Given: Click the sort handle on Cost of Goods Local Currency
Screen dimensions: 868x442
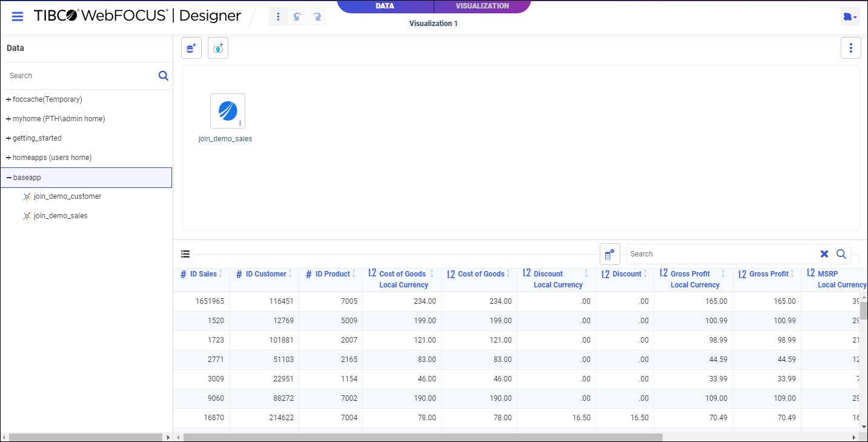Looking at the screenshot, I should 432,274.
